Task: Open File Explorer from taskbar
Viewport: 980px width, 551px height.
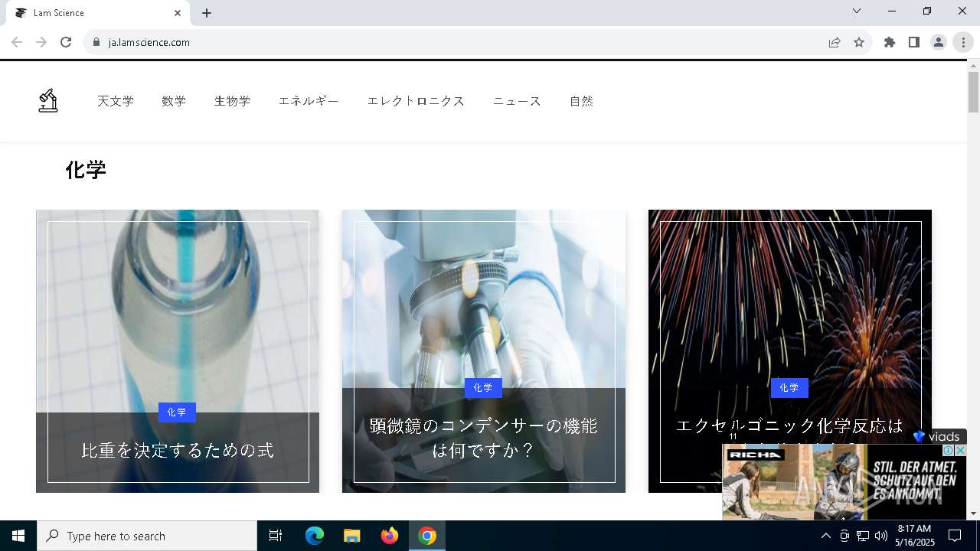Action: pyautogui.click(x=351, y=536)
